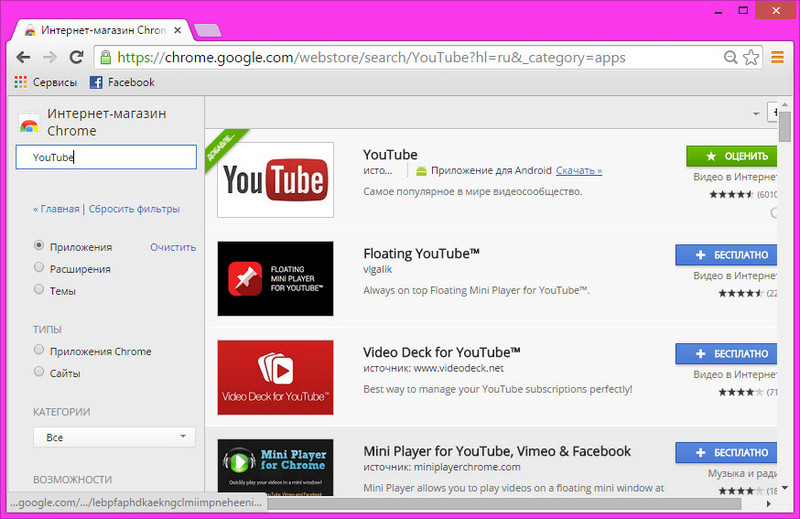Click the Скачать » Android app link

coord(579,170)
